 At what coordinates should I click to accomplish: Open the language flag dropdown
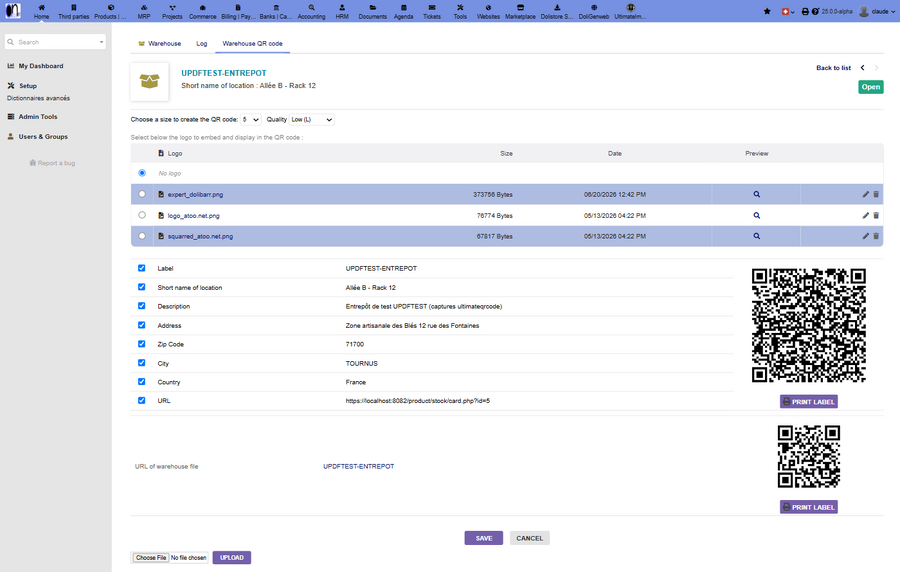[x=788, y=11]
